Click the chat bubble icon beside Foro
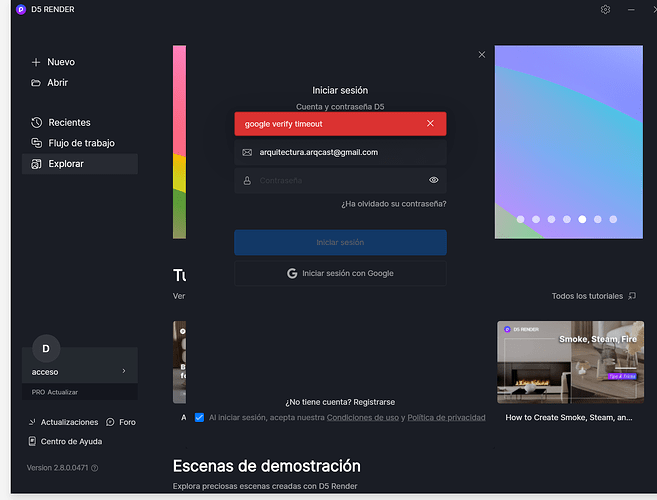The height and width of the screenshot is (500, 657). point(110,422)
